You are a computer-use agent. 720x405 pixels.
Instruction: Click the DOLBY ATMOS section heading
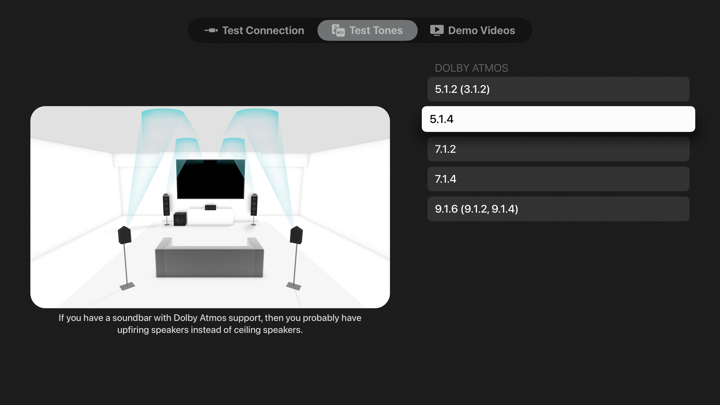[471, 68]
